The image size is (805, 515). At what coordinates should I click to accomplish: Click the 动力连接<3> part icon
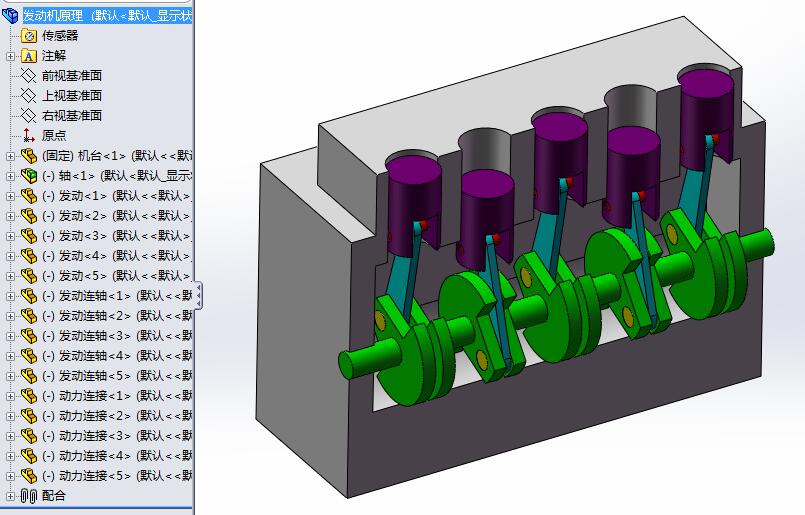[x=29, y=436]
